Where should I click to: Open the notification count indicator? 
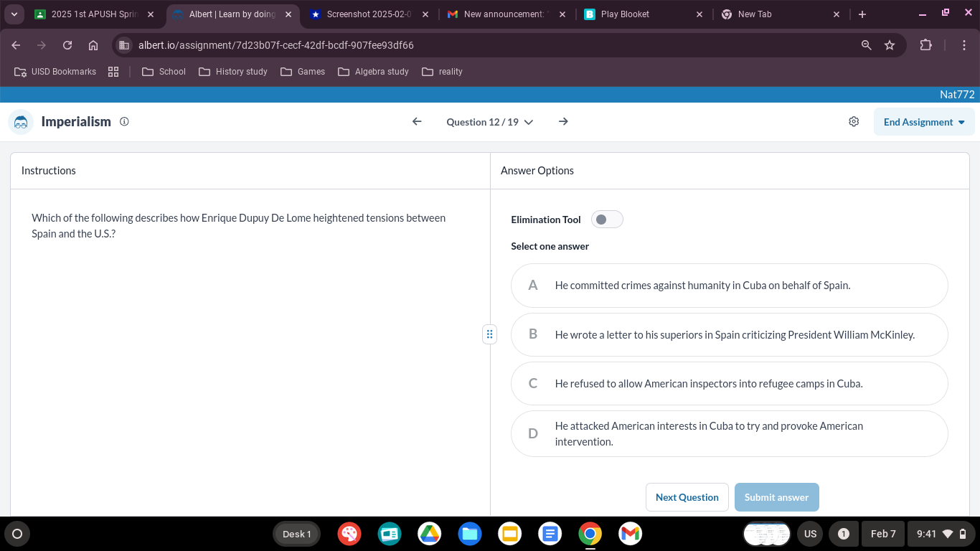844,534
